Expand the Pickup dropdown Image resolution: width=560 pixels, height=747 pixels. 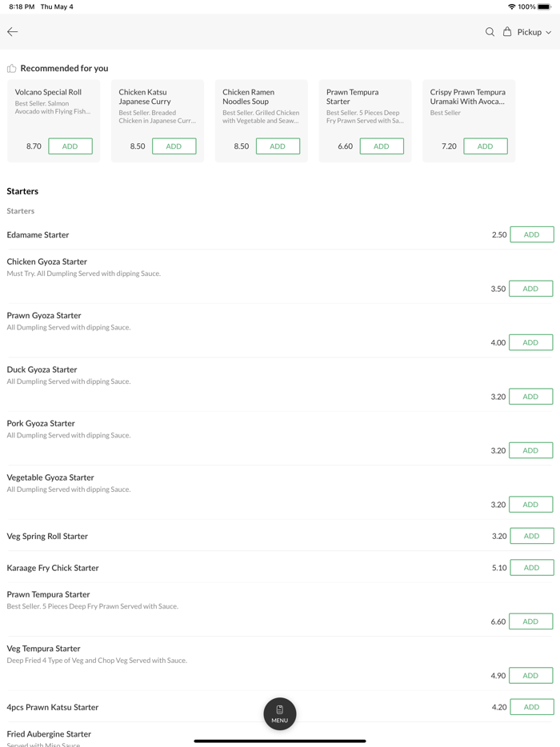click(x=534, y=32)
